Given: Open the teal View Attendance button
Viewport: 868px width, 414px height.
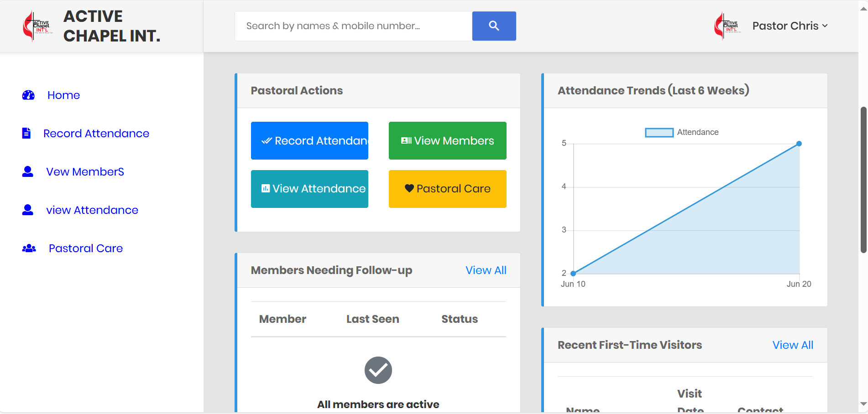Looking at the screenshot, I should pos(309,189).
